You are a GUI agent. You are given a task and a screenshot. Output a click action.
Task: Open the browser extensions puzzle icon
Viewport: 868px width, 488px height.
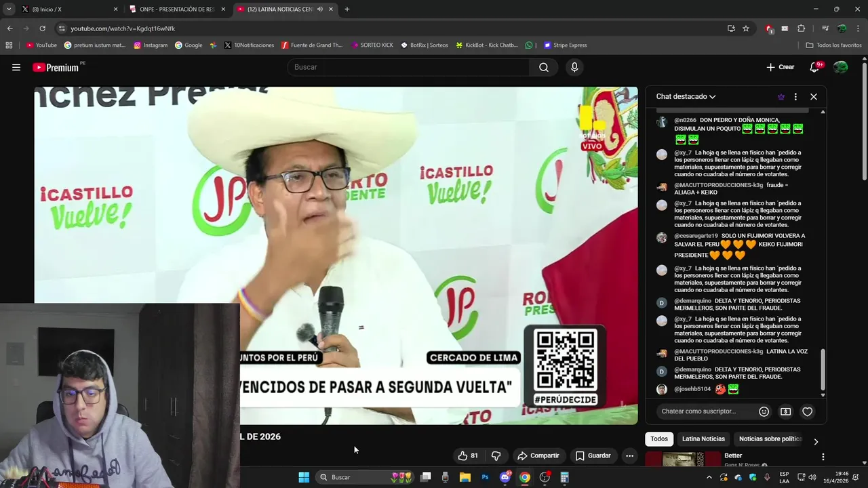click(x=801, y=28)
